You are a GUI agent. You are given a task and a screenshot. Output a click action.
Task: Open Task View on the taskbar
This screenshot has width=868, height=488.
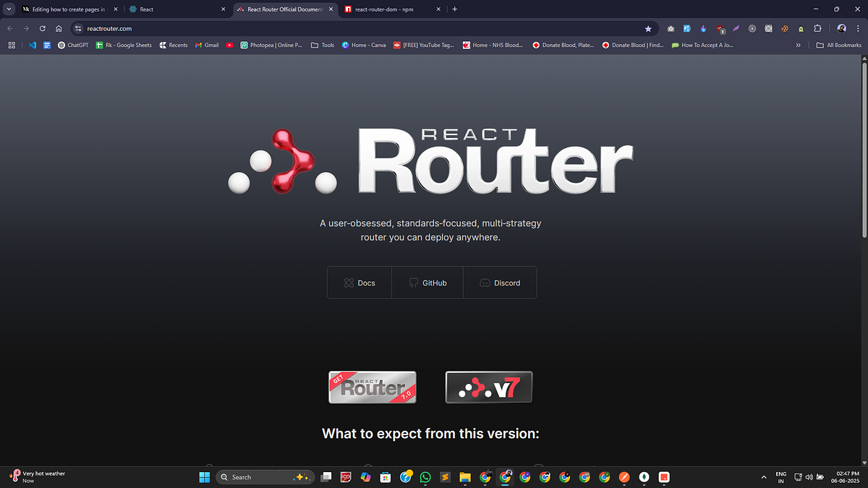point(327,476)
